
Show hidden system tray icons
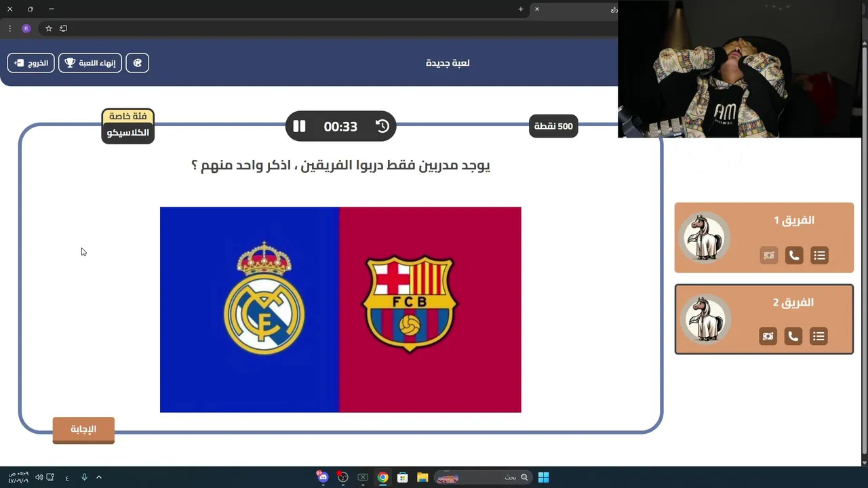(99, 477)
